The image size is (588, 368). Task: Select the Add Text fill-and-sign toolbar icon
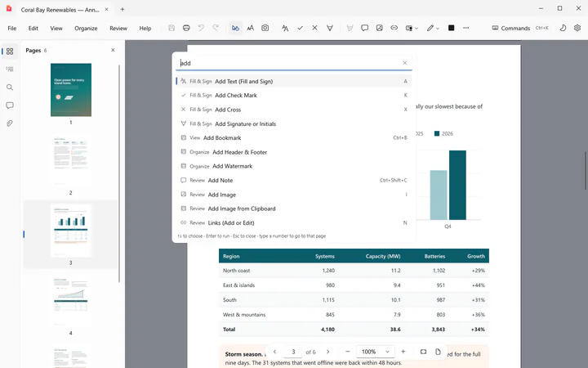tap(285, 28)
